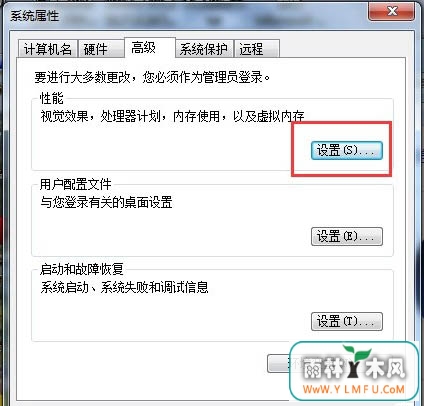Go to the 系统保护 tab
424x406 pixels.
pos(204,49)
